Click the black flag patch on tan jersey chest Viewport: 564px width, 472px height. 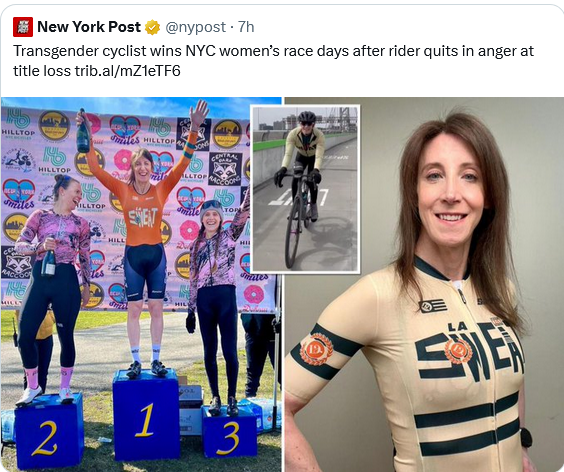(x=433, y=305)
